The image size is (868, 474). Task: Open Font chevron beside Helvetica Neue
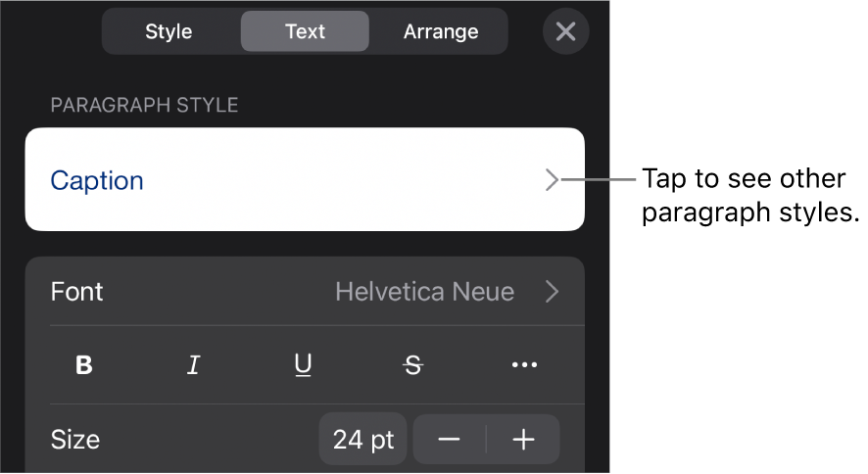coord(553,292)
